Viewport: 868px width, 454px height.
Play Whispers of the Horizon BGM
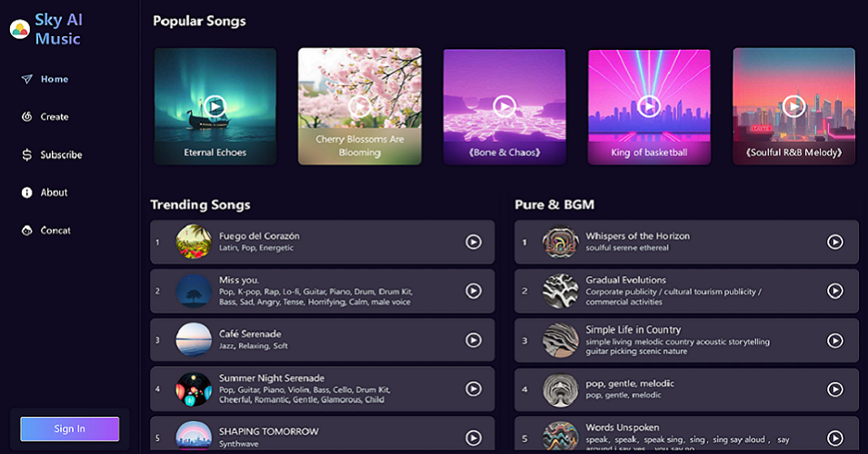point(834,242)
